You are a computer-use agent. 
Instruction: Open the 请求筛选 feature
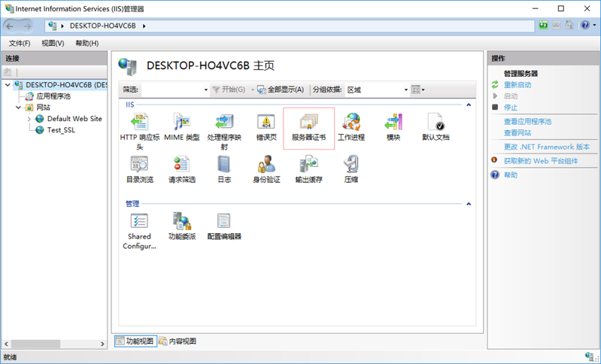pyautogui.click(x=182, y=169)
